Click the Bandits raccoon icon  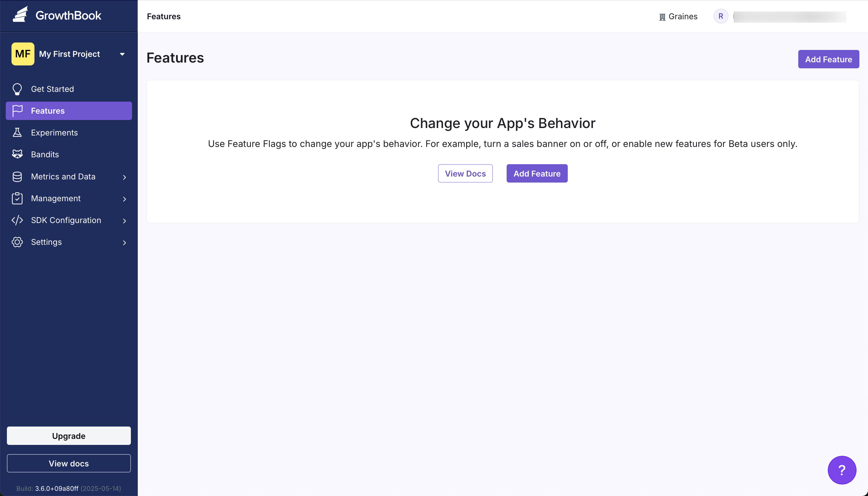pos(17,154)
